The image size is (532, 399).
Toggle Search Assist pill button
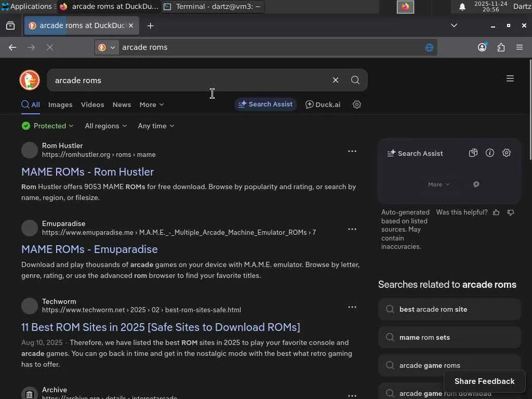pyautogui.click(x=265, y=104)
